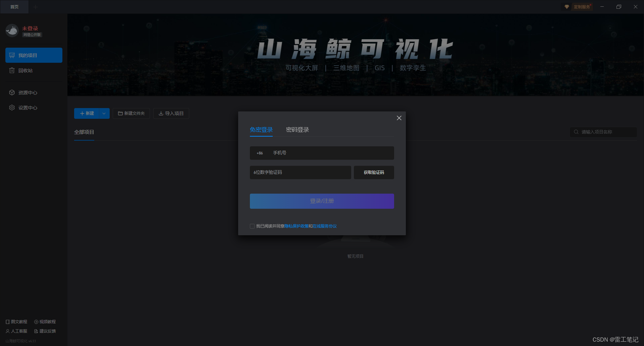Image resolution: width=644 pixels, height=346 pixels.
Task: Open 设置中心 settings center
Action: point(34,108)
